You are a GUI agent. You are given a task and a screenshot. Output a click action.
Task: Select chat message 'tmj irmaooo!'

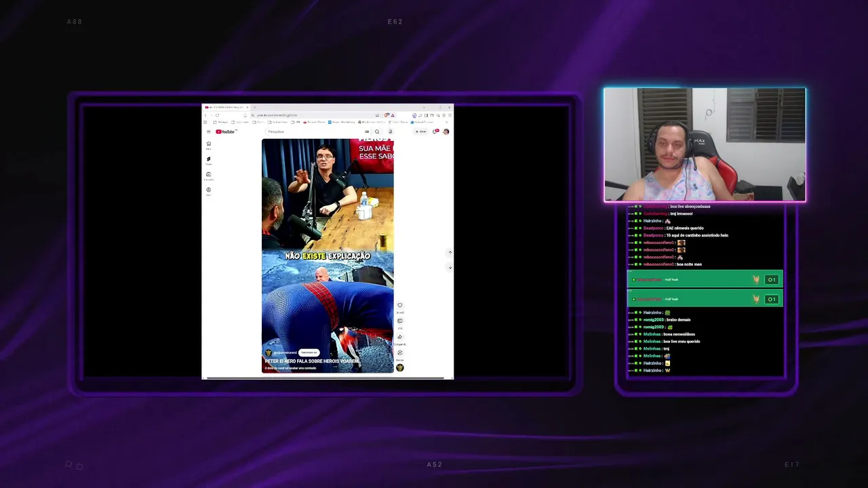682,214
